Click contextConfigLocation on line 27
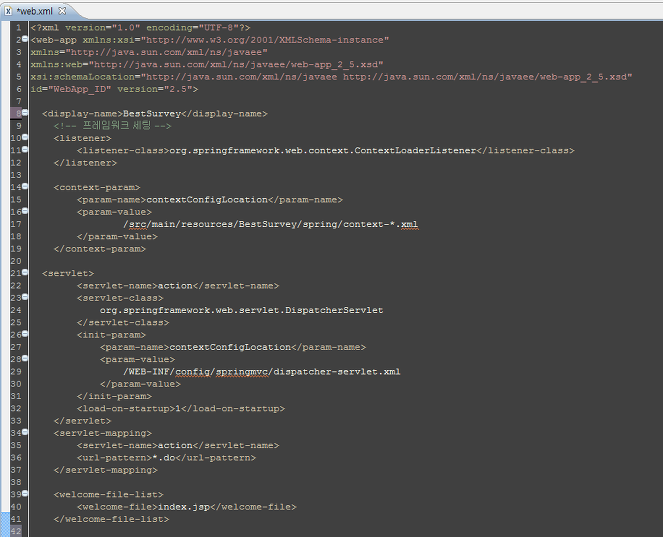663x537 pixels. coord(230,347)
